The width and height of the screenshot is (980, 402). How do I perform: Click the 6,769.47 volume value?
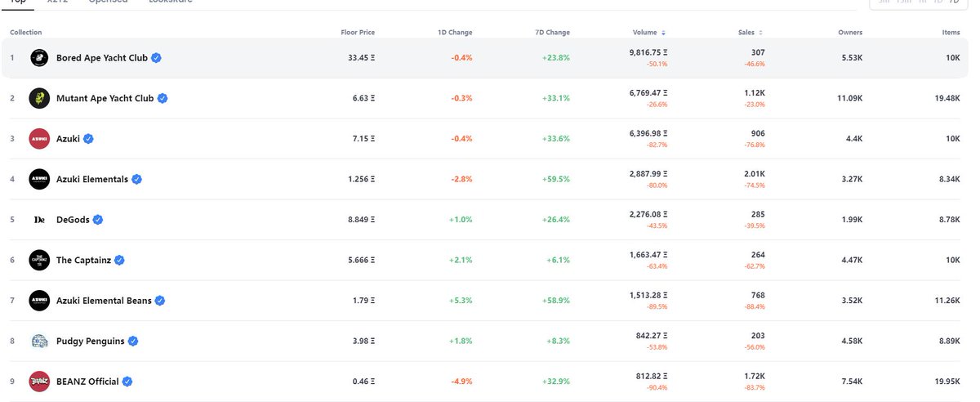click(648, 92)
